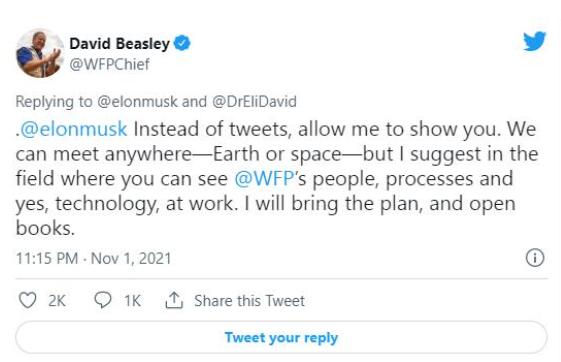Open the @WFPChief handle
Screen dimensions: 561x362
coord(109,64)
